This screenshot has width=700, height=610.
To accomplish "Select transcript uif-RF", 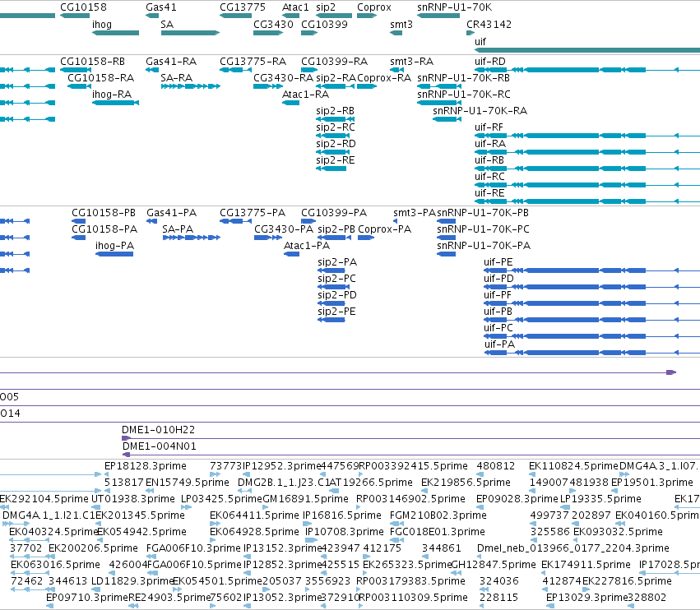I will pos(587,136).
